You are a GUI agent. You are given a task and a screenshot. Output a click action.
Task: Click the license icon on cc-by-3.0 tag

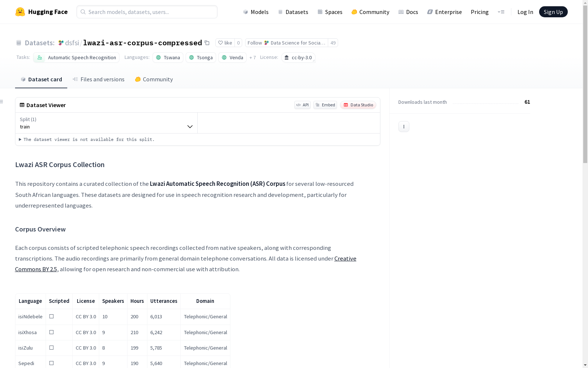[287, 57]
